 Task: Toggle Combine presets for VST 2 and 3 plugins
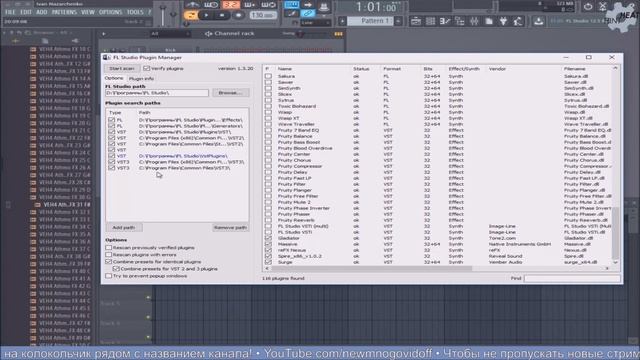pyautogui.click(x=116, y=269)
